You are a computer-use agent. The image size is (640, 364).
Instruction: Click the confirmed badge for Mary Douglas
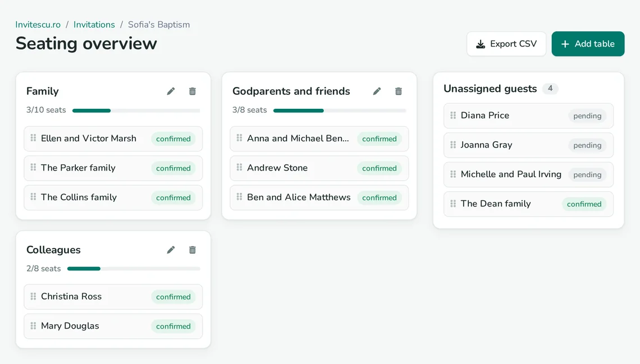click(x=173, y=326)
